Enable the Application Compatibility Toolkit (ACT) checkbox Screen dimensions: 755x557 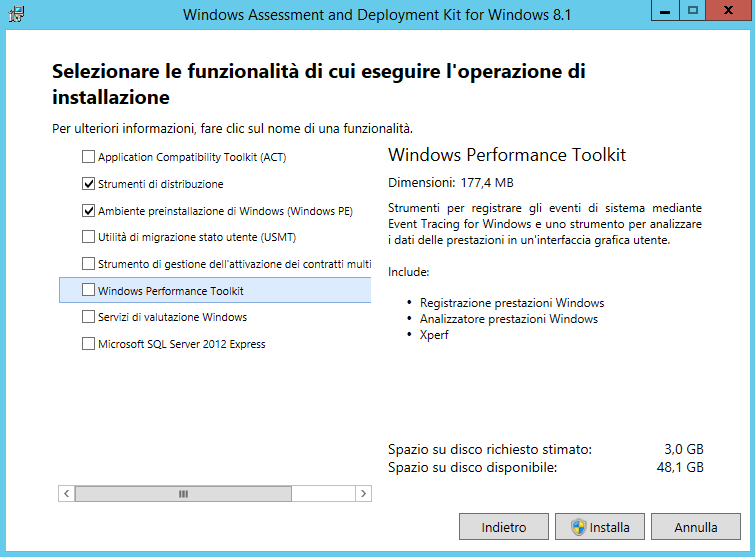point(89,157)
